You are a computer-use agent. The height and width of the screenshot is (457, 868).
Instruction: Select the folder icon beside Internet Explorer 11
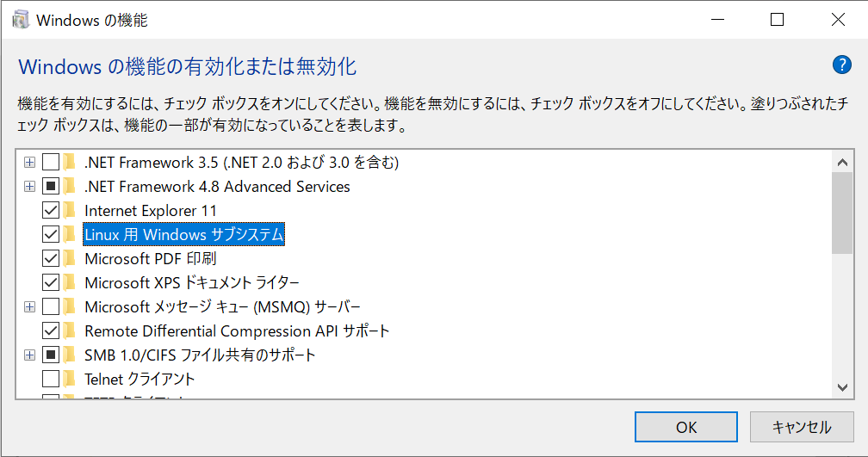pyautogui.click(x=69, y=210)
